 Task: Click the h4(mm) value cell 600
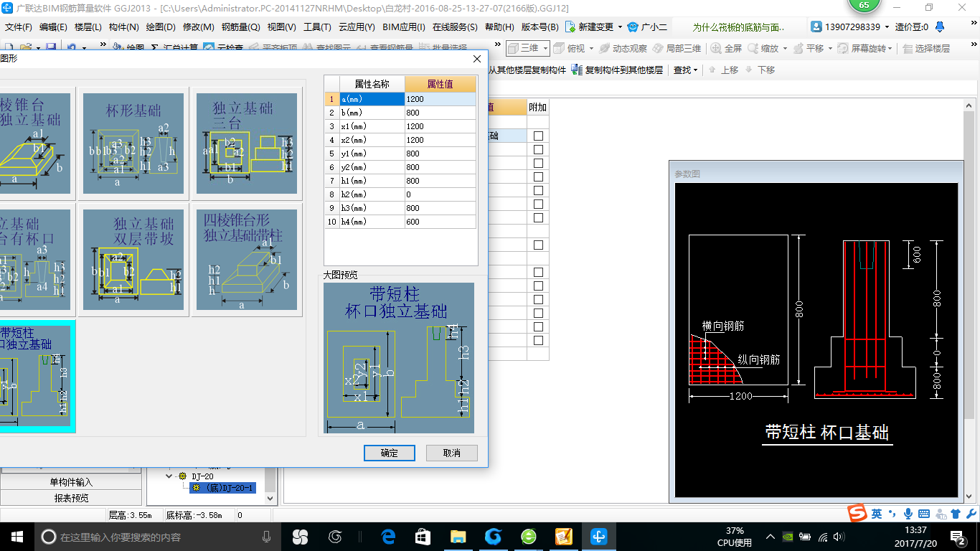pos(440,222)
